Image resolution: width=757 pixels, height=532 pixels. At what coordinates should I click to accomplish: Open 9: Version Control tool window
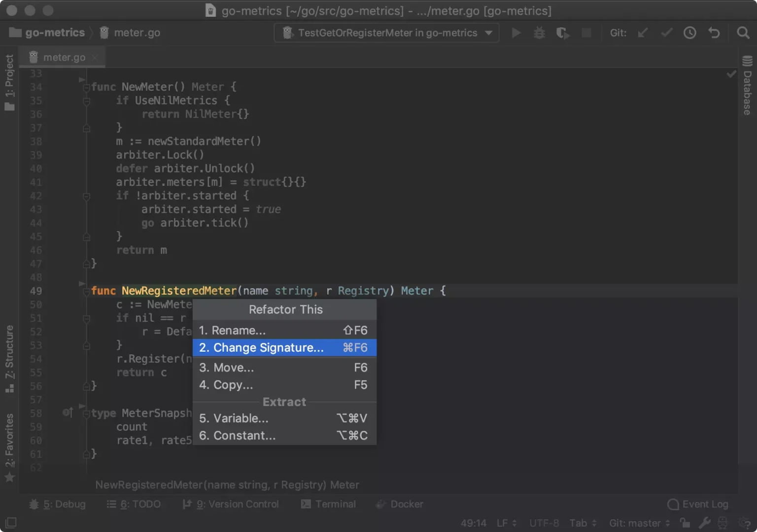(231, 504)
